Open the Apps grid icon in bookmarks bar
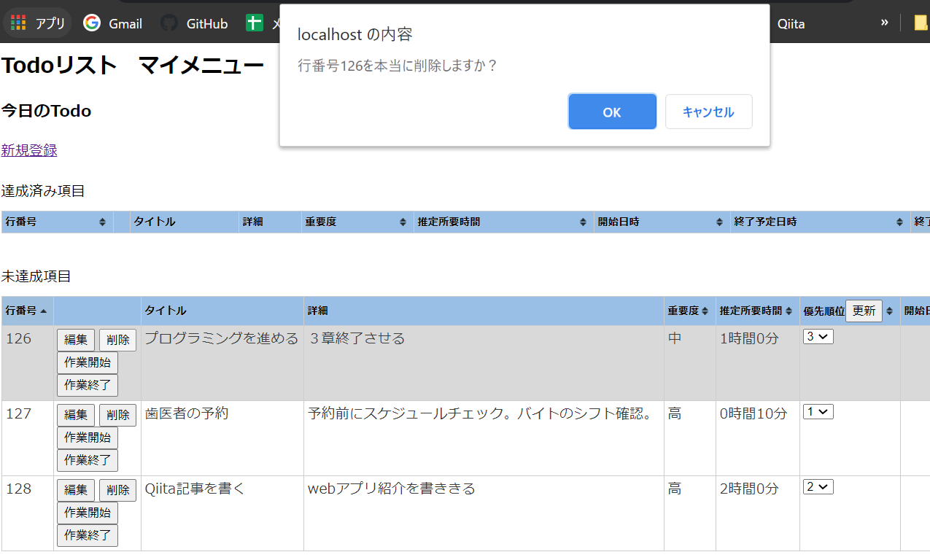The image size is (930, 560). coord(18,23)
